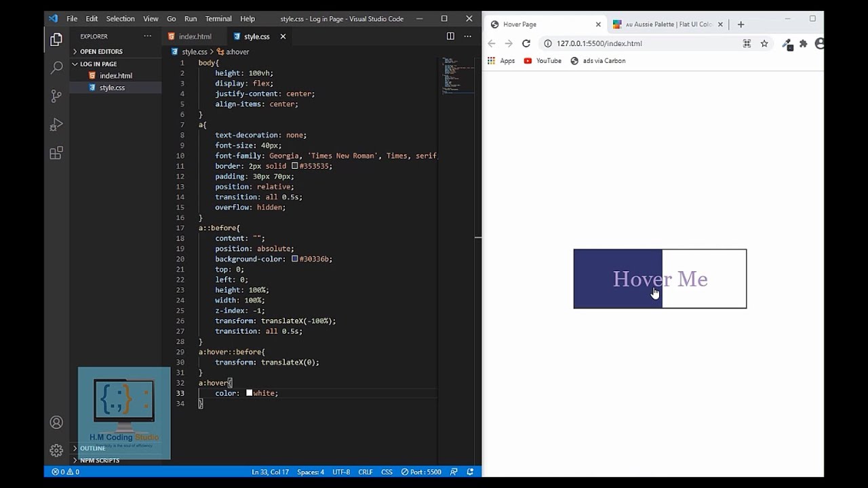
Task: Reload the Chrome page
Action: 526,43
